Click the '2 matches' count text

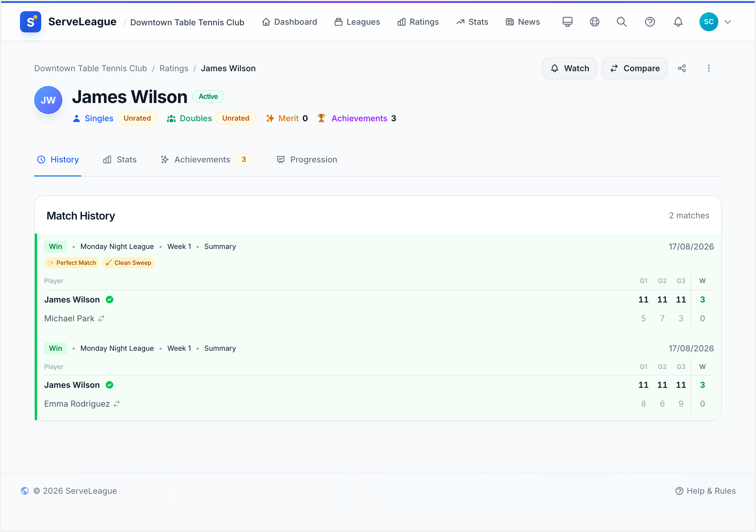pyautogui.click(x=689, y=216)
